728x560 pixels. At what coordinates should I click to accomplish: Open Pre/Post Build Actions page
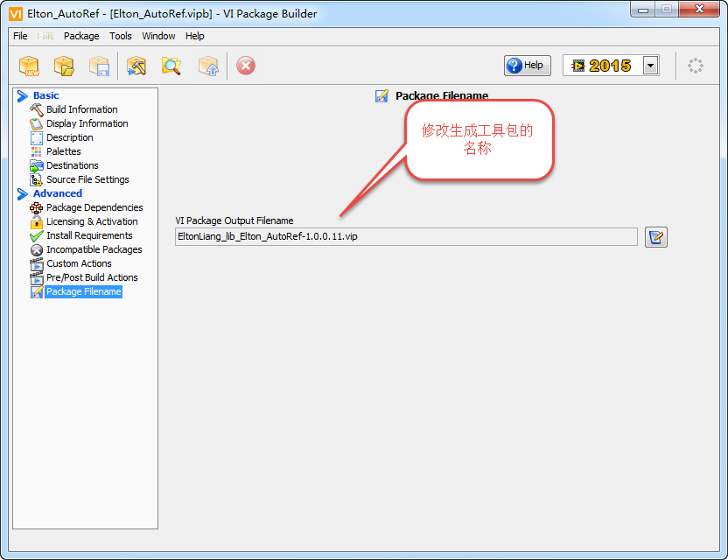[92, 277]
